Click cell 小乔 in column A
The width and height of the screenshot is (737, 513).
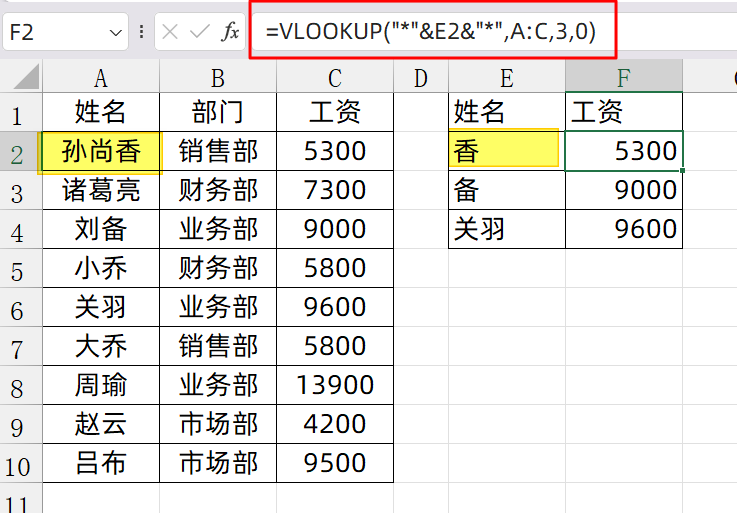pos(101,268)
